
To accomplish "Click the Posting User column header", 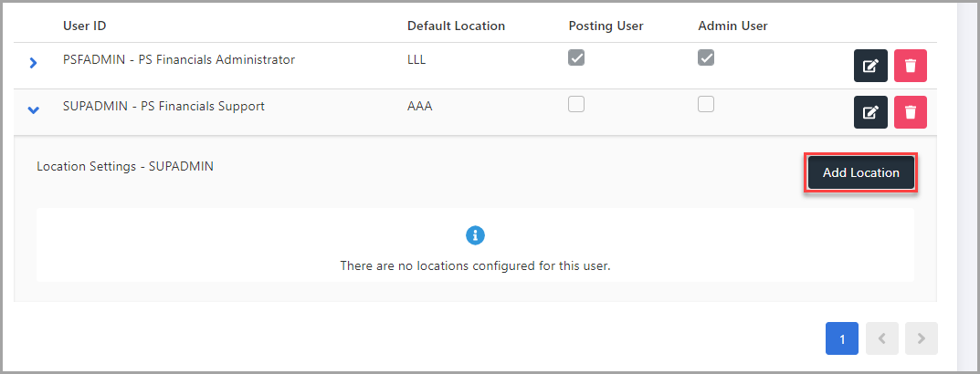I will (606, 26).
